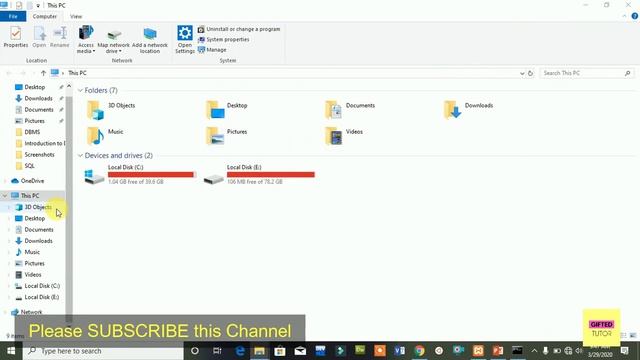Open the Documents folder in the Folders group
Screen dimensions: 640x360
(x=350, y=110)
